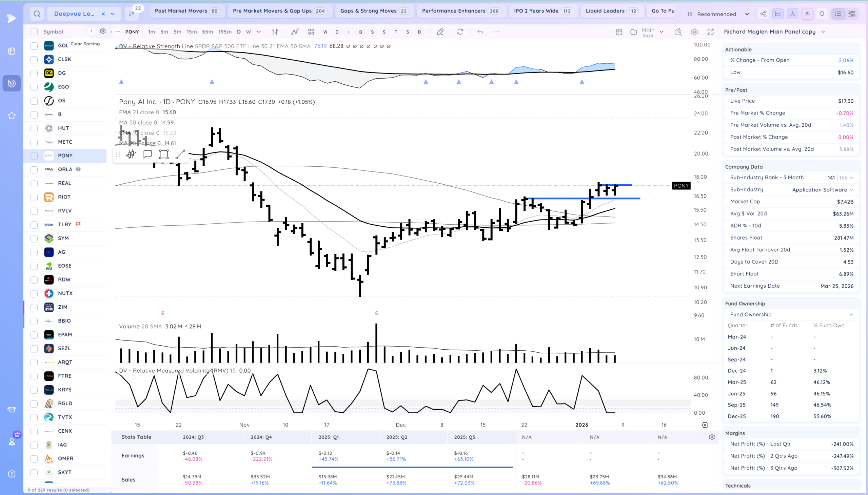This screenshot has width=868, height=495.
Task: Tick the checkbox next to RIOT
Action: click(34, 197)
